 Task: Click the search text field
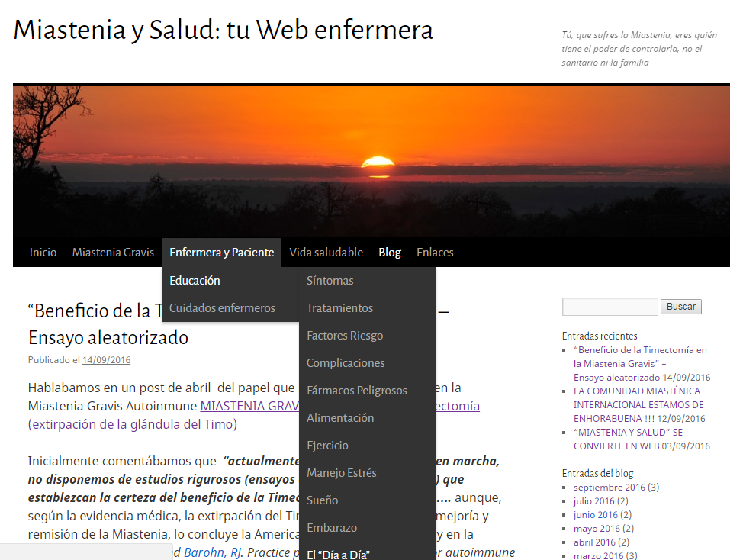pos(610,307)
